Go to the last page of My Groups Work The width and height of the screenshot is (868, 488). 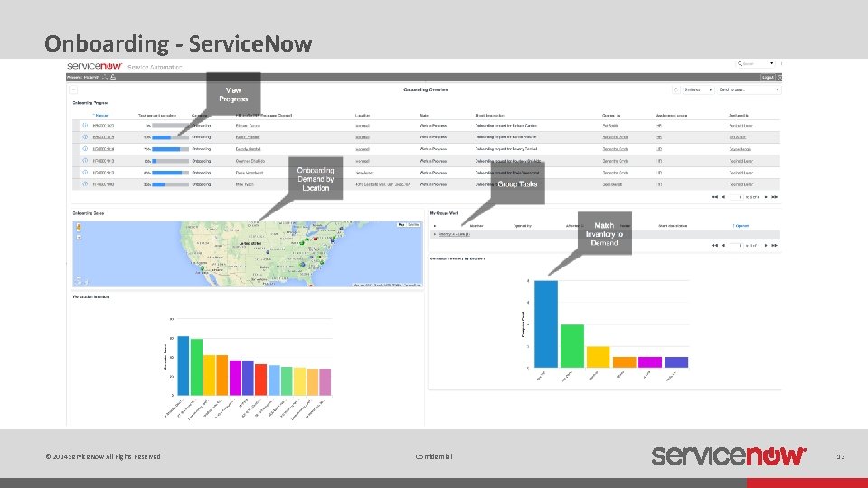(x=775, y=245)
